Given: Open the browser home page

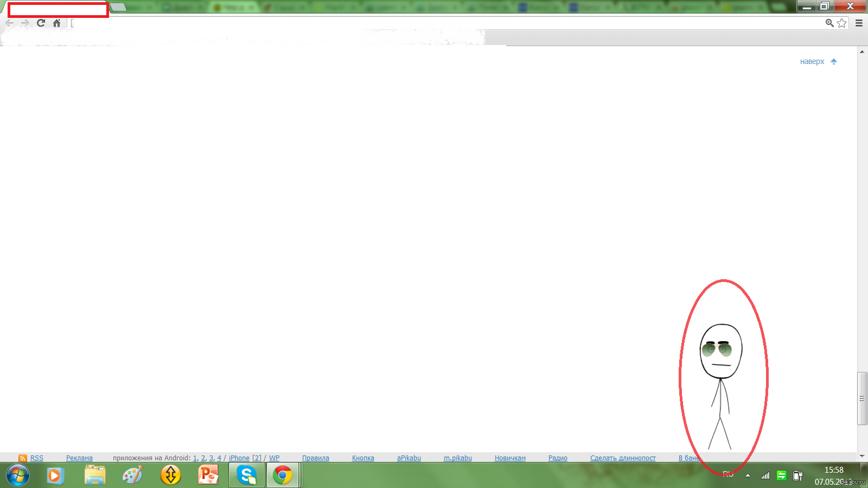Looking at the screenshot, I should [x=56, y=23].
